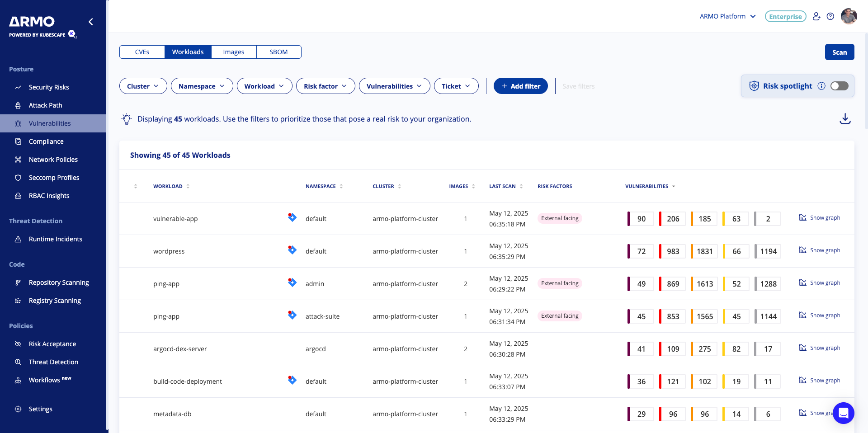
Task: Show graph for argocd-dex-server
Action: [x=820, y=348]
